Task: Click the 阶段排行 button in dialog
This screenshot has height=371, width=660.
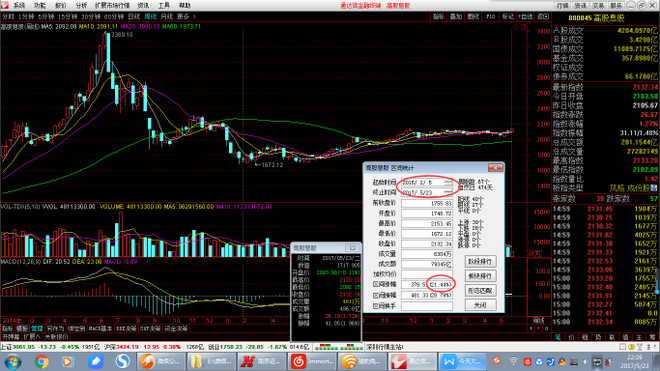Action: 480,262
